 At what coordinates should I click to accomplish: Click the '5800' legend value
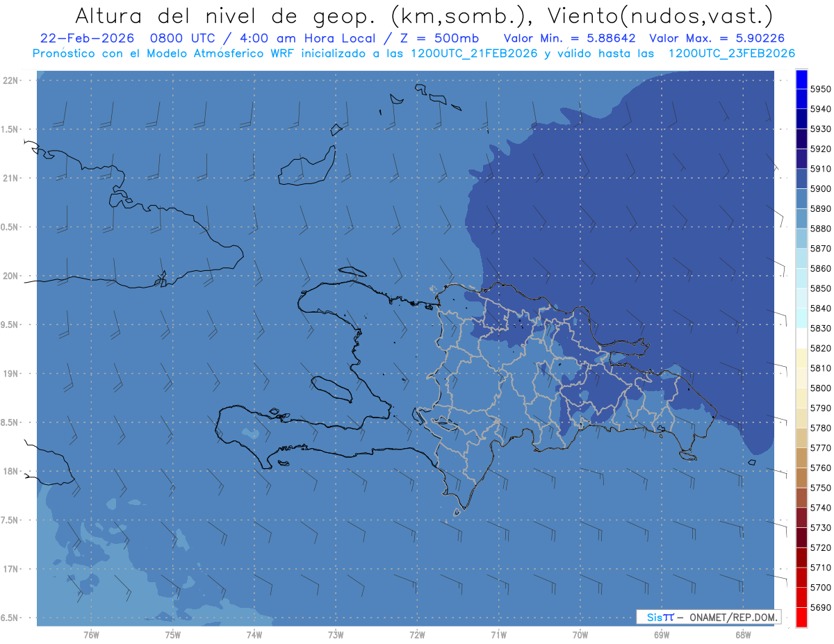click(820, 388)
